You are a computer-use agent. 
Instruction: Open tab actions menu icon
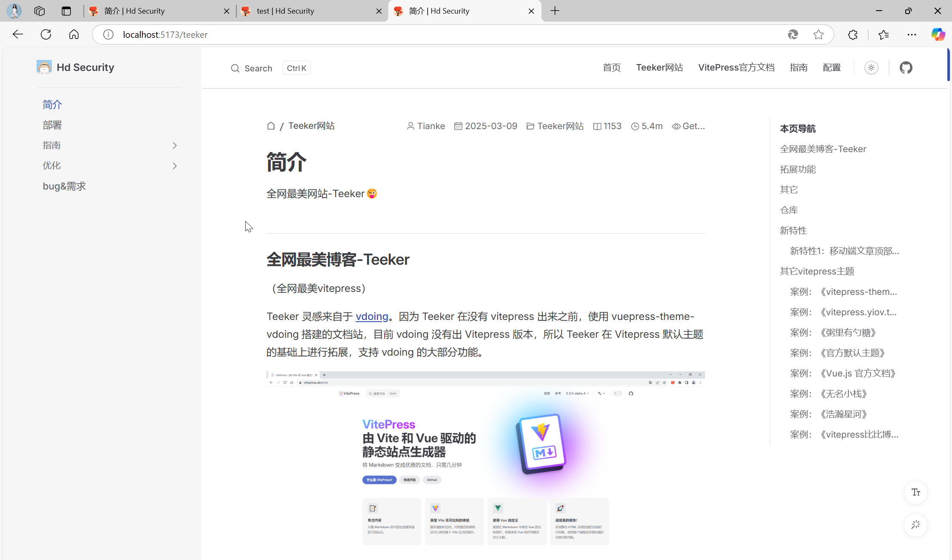coord(66,11)
